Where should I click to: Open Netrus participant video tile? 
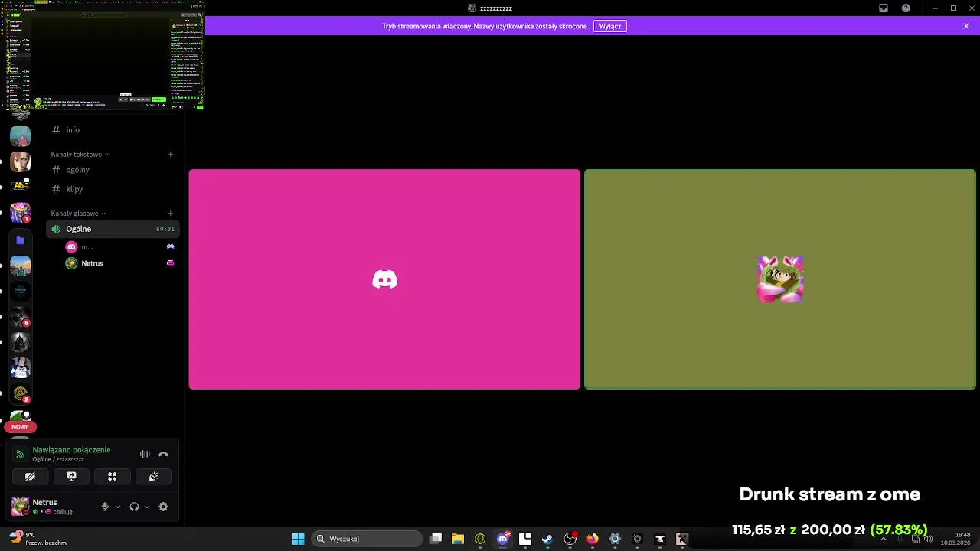[x=780, y=279]
